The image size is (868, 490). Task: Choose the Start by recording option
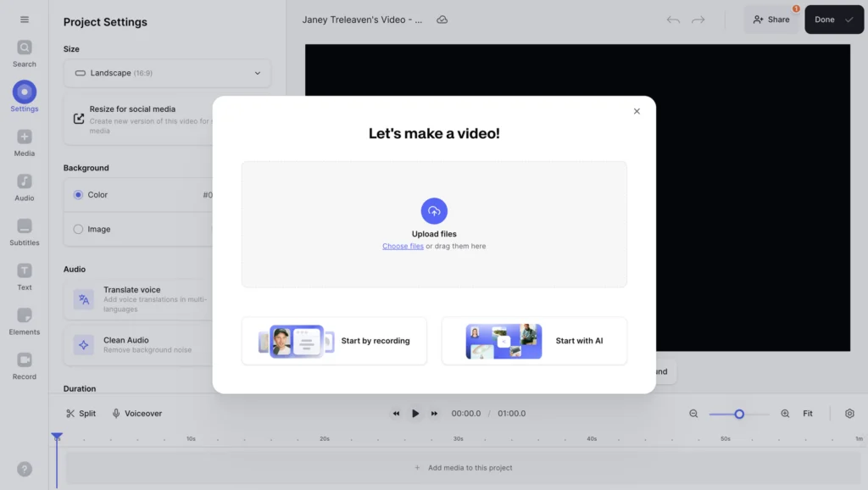click(334, 341)
